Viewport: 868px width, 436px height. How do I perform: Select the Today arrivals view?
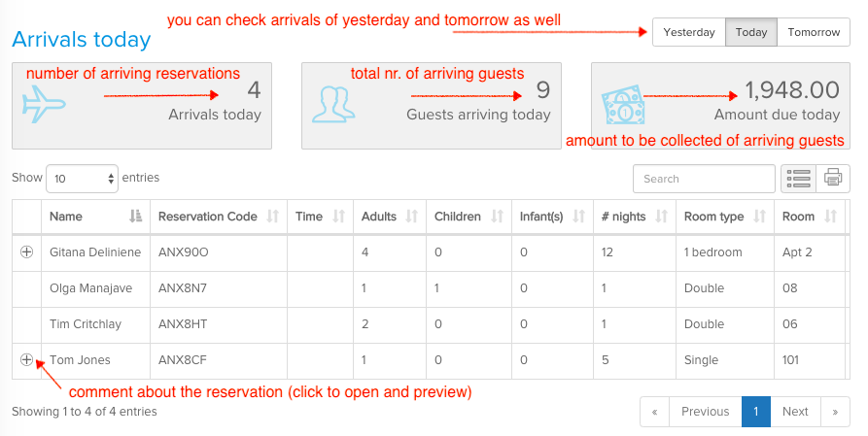751,32
